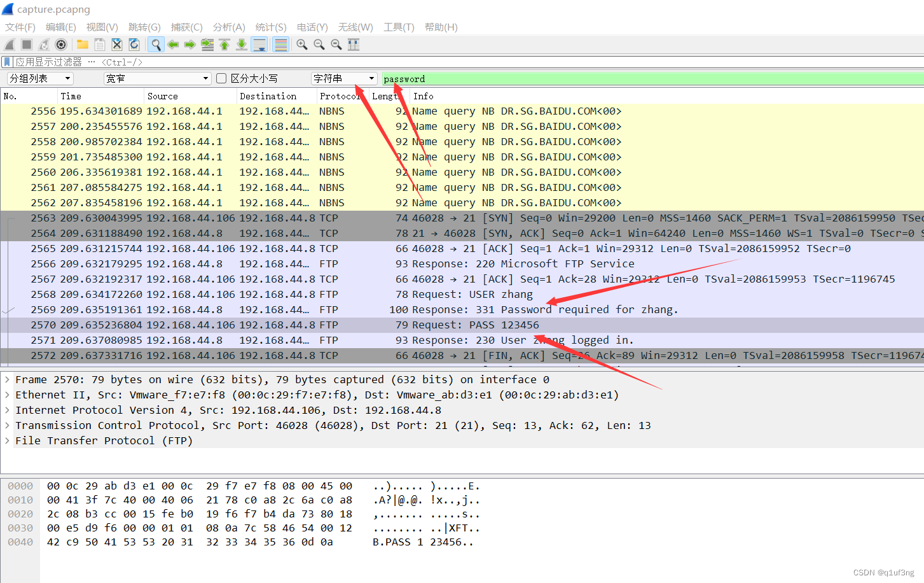Sort by the Destination column header
This screenshot has height=583, width=924.
click(x=277, y=96)
